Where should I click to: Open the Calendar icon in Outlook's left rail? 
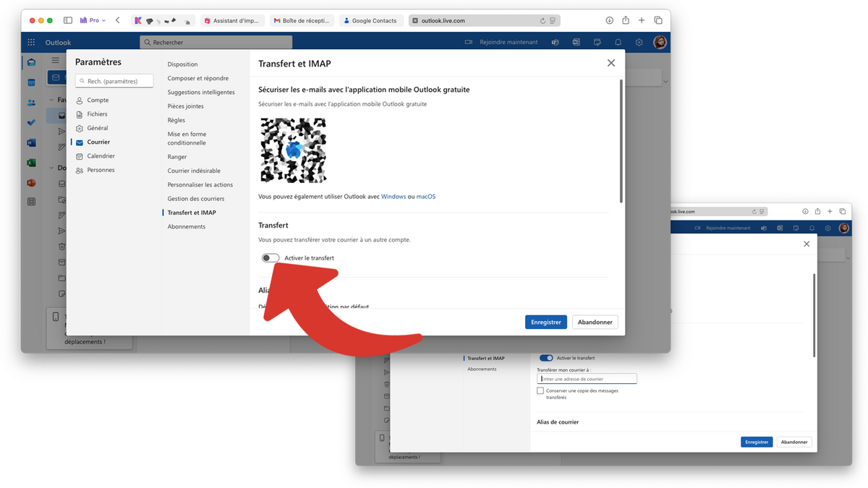[31, 82]
